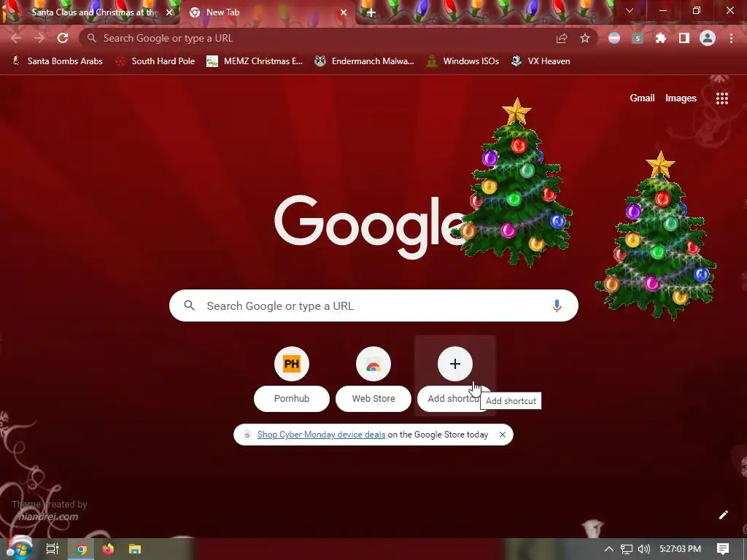Open the Extensions puzzle piece menu
The height and width of the screenshot is (560, 747).
[661, 38]
